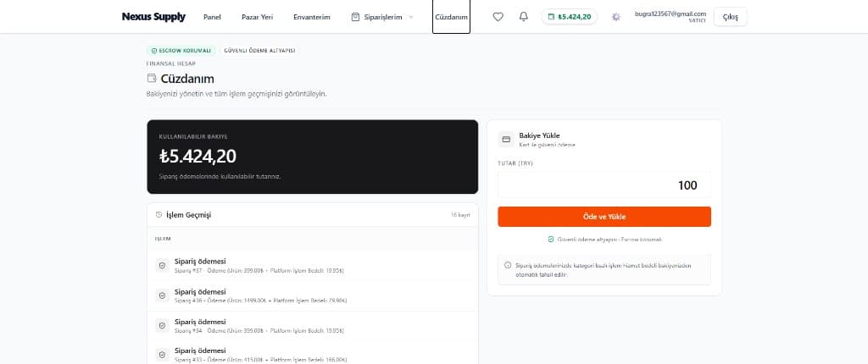Open the Siparişlerim menu
Image resolution: width=868 pixels, height=364 pixels.
382,17
